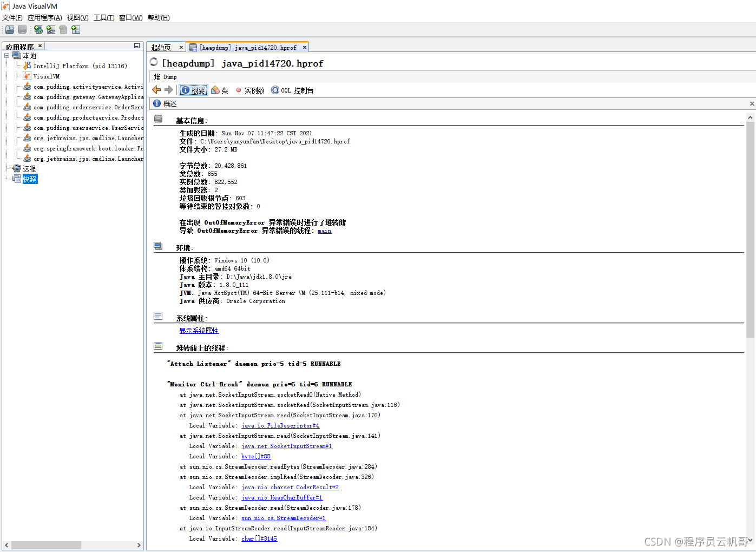Select the 远程 tree node
The width and height of the screenshot is (756, 552).
[x=29, y=168]
